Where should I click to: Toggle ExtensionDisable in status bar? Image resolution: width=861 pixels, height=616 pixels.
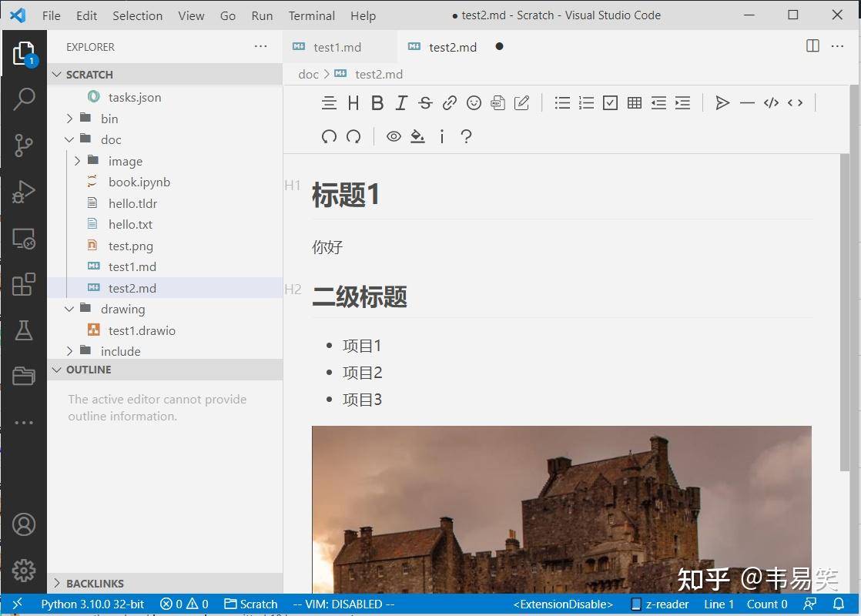click(563, 604)
